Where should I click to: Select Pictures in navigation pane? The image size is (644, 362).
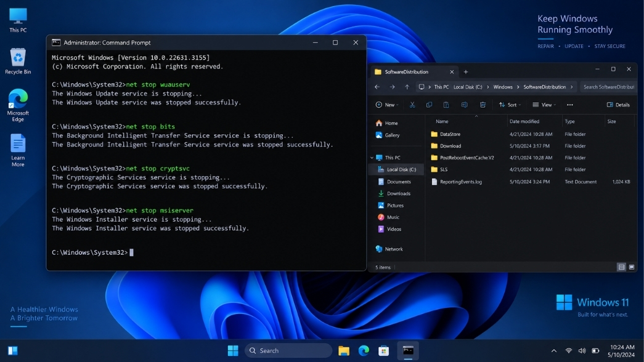coord(391,206)
